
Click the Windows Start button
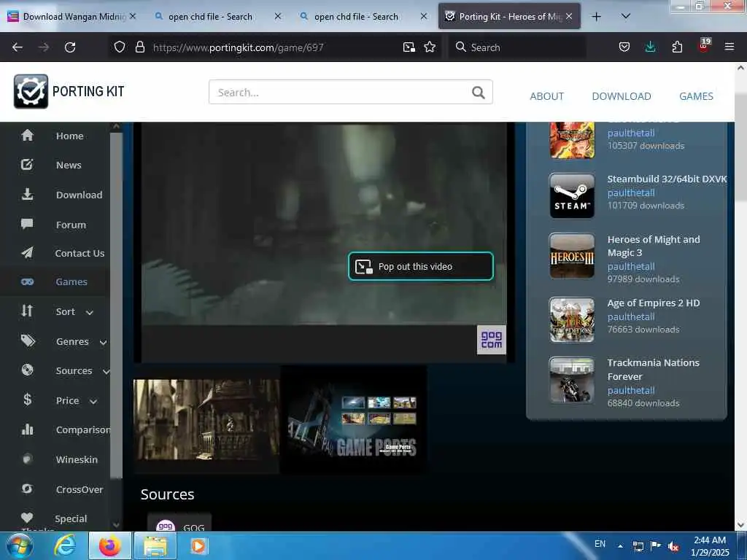pyautogui.click(x=18, y=545)
